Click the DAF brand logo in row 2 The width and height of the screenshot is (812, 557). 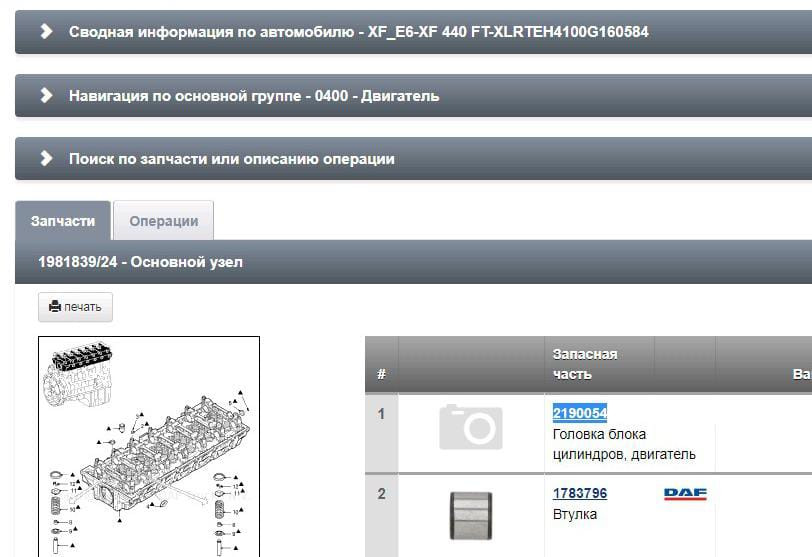(685, 494)
